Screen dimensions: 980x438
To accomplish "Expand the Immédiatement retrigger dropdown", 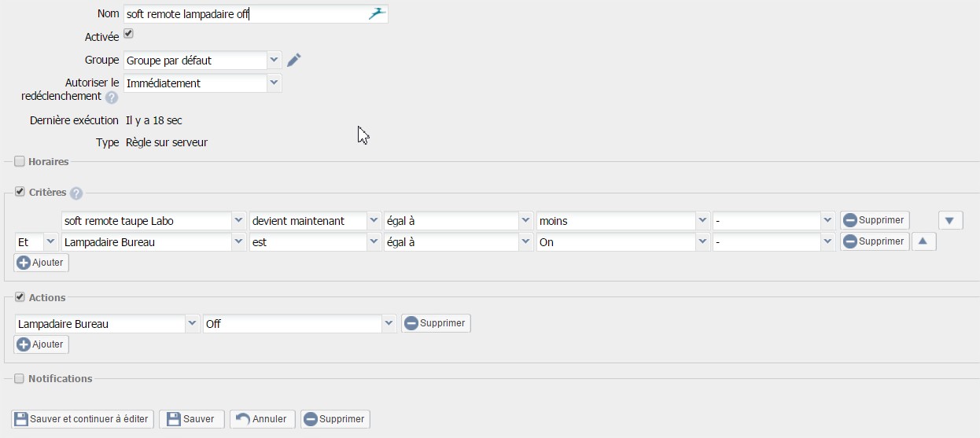I will point(274,83).
